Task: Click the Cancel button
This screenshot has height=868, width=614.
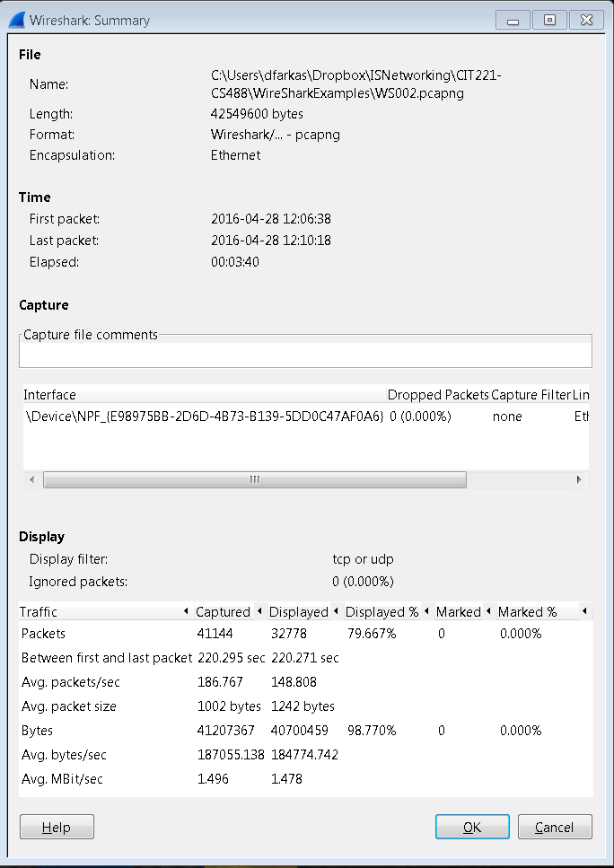Action: (x=555, y=827)
